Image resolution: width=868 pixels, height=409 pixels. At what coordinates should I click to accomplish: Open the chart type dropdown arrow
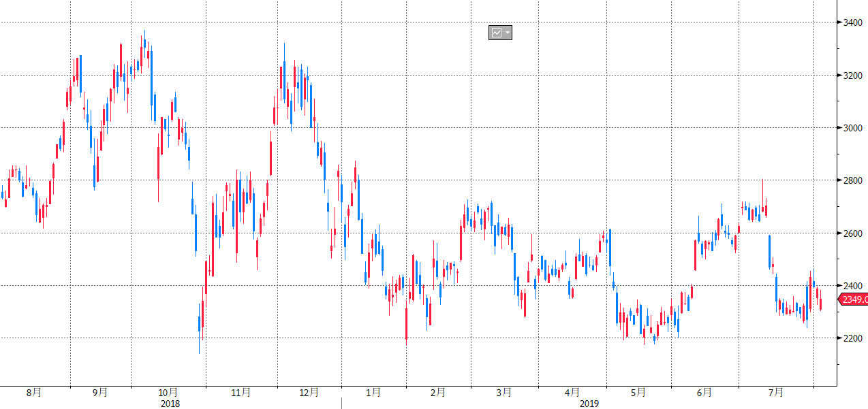[508, 33]
